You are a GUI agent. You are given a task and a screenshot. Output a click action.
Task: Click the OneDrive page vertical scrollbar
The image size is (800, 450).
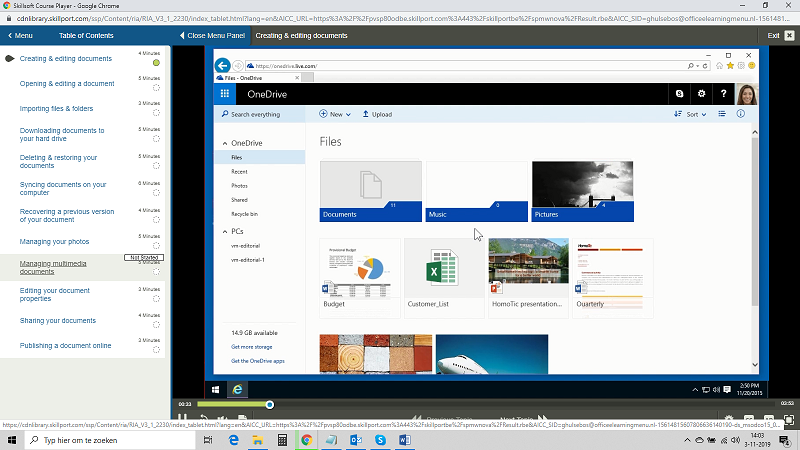tap(755, 222)
